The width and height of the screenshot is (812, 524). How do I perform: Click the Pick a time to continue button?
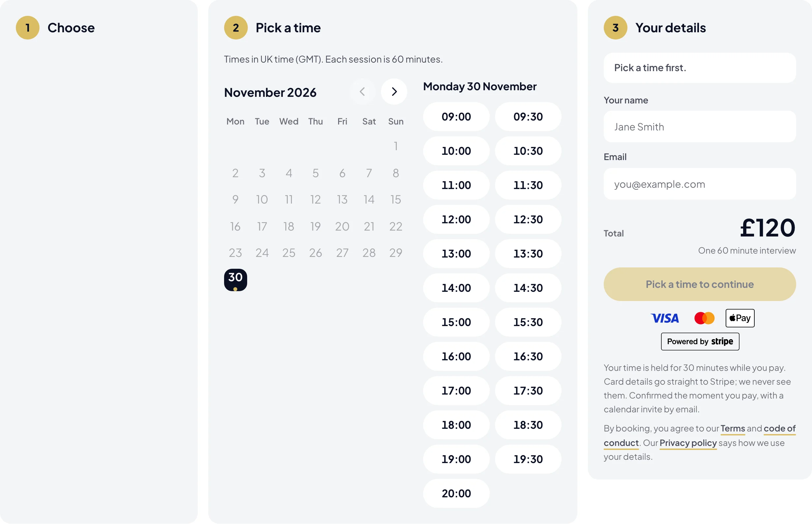coord(700,284)
